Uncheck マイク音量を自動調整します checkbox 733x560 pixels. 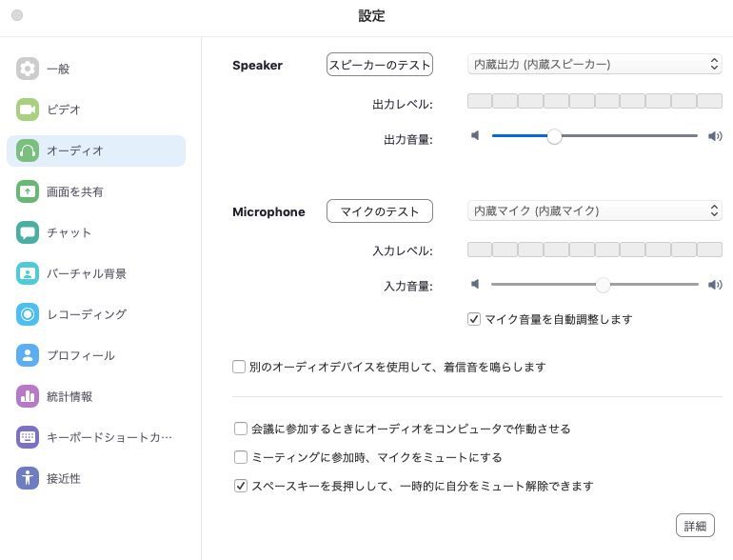[x=474, y=319]
